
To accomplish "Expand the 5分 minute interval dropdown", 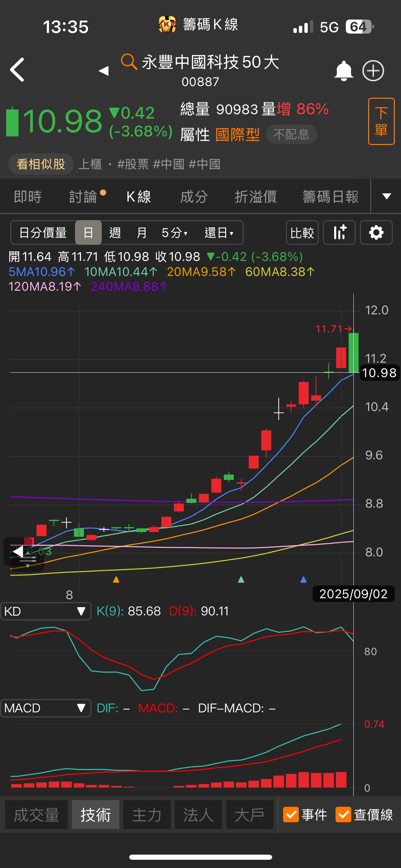I will click(x=174, y=233).
